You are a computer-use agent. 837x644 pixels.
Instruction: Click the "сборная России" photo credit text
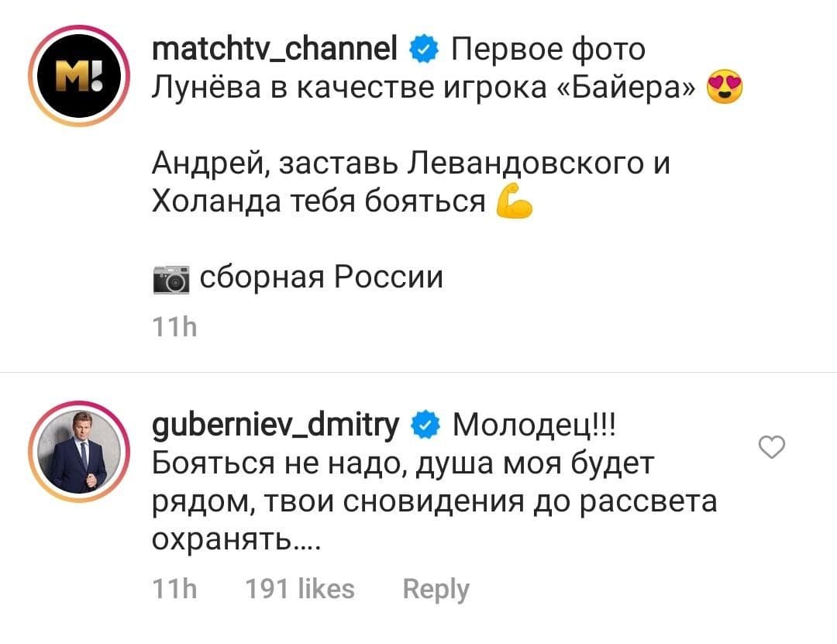pyautogui.click(x=321, y=277)
